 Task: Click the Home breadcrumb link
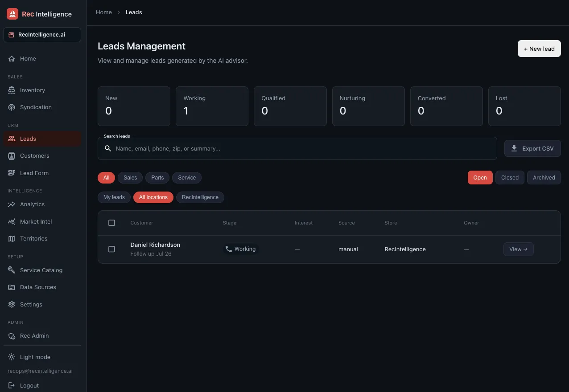104,12
